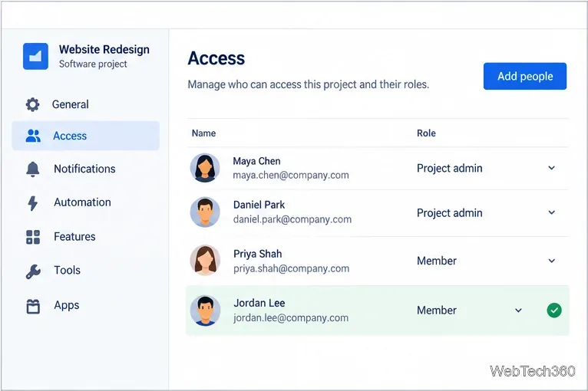Screen dimensions: 588x391
Task: Click the email jordan.lee@company.com
Action: tap(291, 318)
